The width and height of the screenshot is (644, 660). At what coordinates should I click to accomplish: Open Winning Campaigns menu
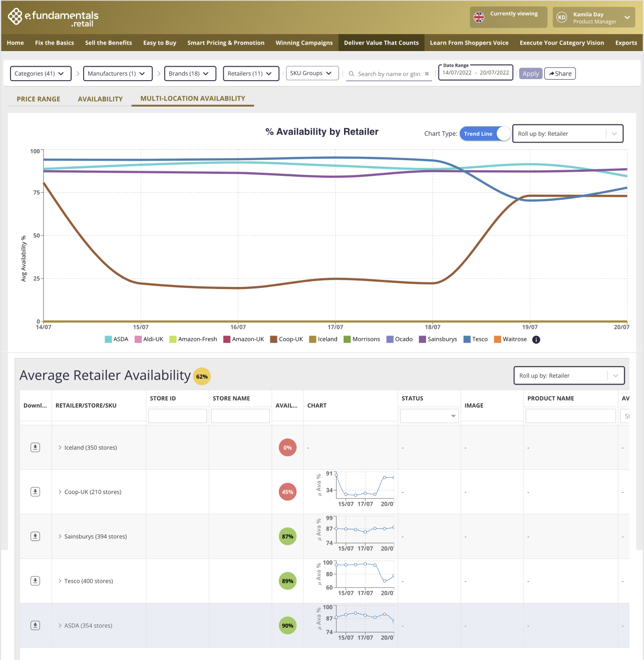pyautogui.click(x=304, y=43)
